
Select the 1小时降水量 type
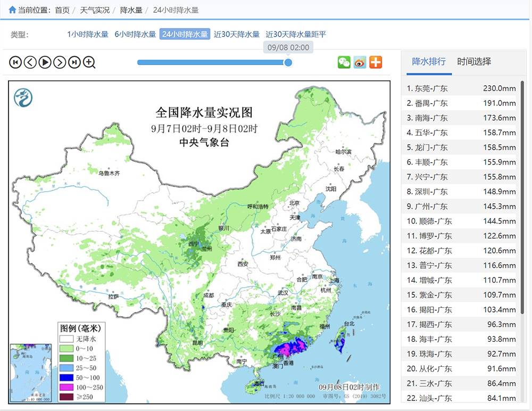coord(88,34)
